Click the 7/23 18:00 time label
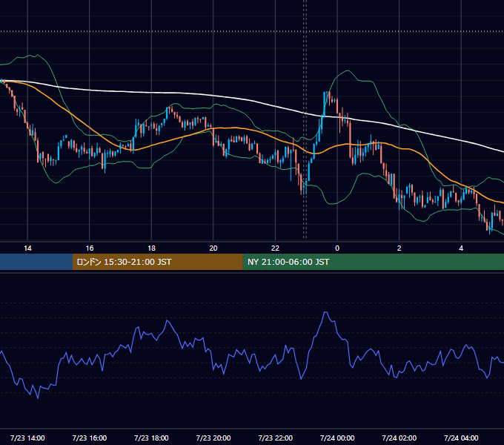Screen dimensions: 504x445 (x=151, y=438)
